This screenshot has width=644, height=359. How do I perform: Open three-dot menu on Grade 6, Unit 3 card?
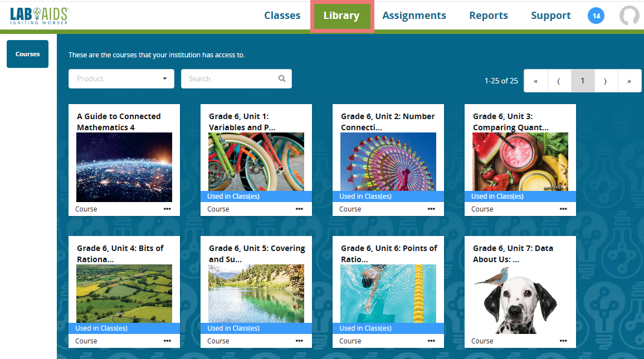tap(563, 209)
